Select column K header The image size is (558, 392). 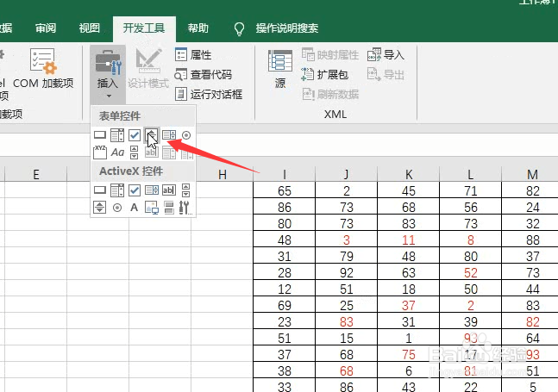pyautogui.click(x=409, y=175)
